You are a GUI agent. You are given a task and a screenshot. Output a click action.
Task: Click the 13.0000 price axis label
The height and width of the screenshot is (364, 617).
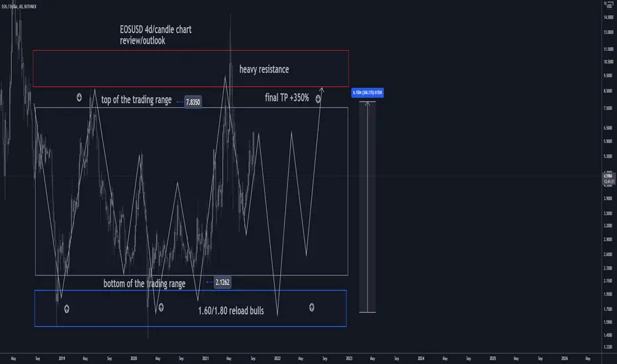608,32
